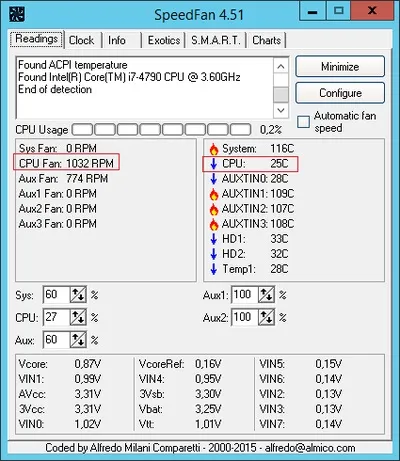Viewport: 400px width, 461px height.
Task: Switch to the Charts tab
Action: 266,40
